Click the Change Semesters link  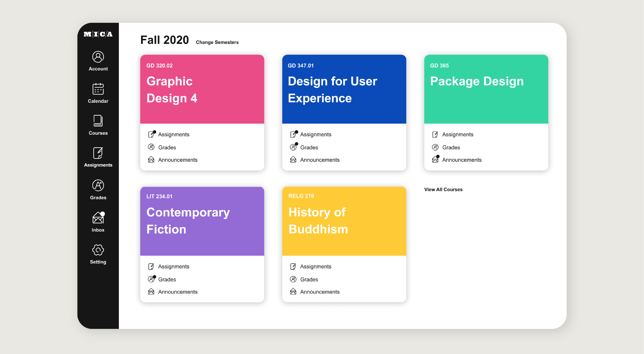tap(217, 42)
